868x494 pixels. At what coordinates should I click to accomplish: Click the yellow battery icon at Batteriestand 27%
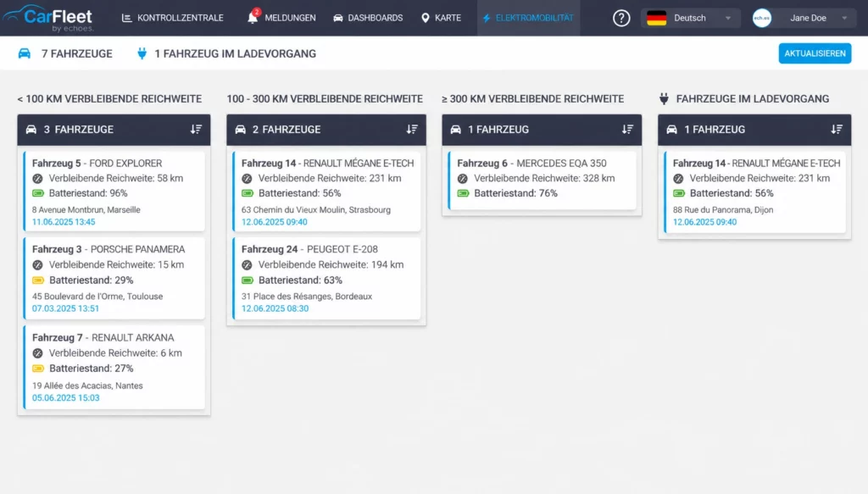(x=38, y=369)
